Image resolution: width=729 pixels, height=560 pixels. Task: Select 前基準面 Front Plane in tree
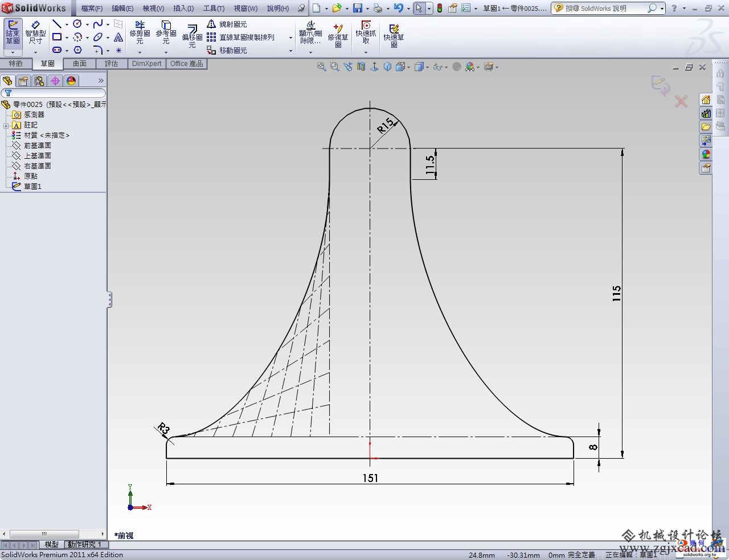tap(38, 145)
